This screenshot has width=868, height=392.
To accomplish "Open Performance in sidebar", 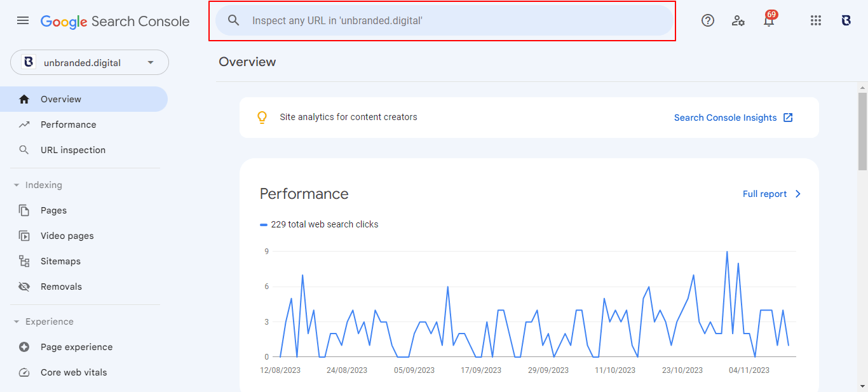I will [84, 125].
